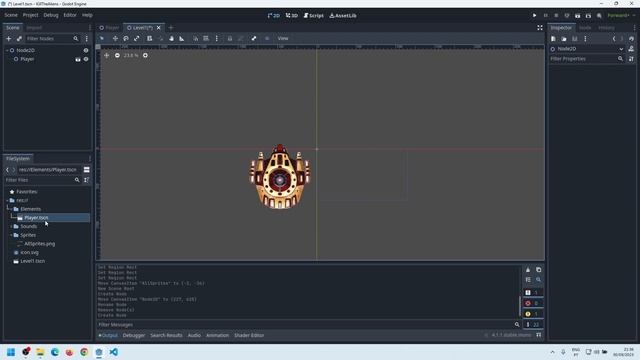The height and width of the screenshot is (360, 640).
Task: Open the Project menu
Action: point(31,15)
